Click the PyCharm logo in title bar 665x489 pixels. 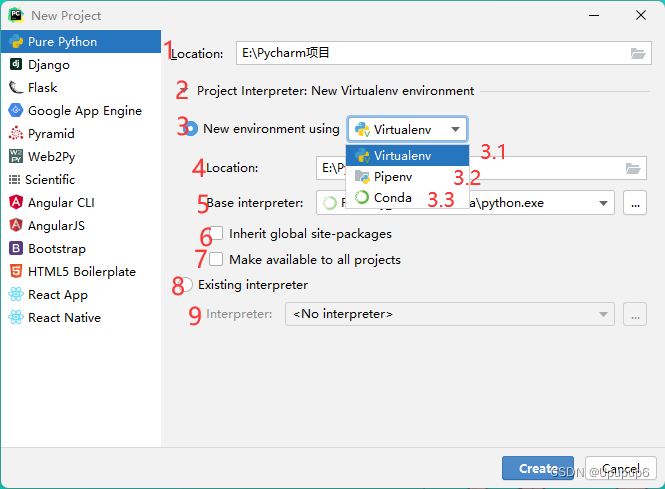point(16,15)
